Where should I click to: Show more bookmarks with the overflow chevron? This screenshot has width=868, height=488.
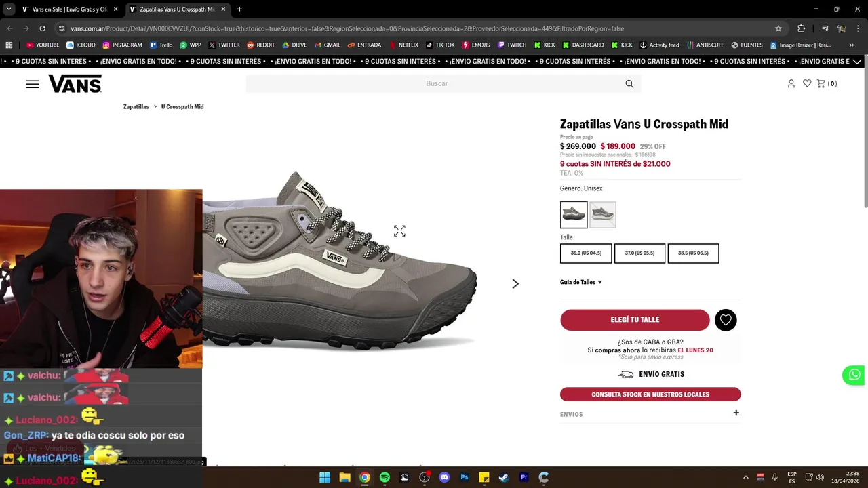click(852, 45)
